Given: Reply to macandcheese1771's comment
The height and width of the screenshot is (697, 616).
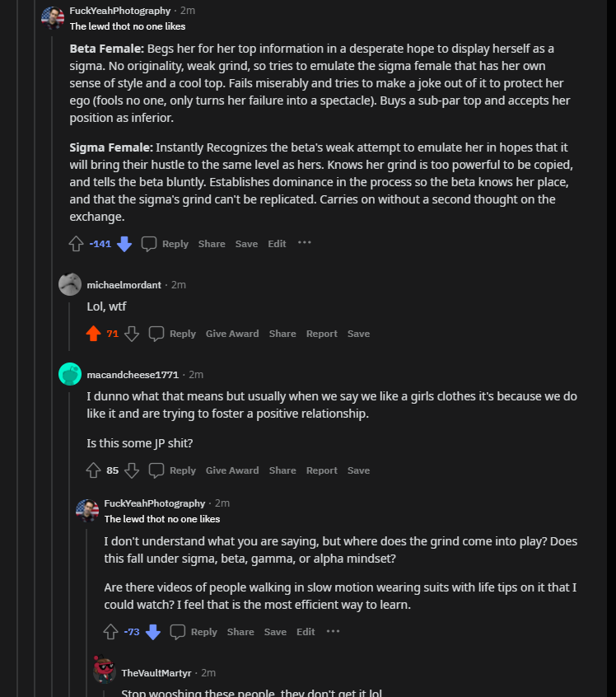Looking at the screenshot, I should point(183,470).
